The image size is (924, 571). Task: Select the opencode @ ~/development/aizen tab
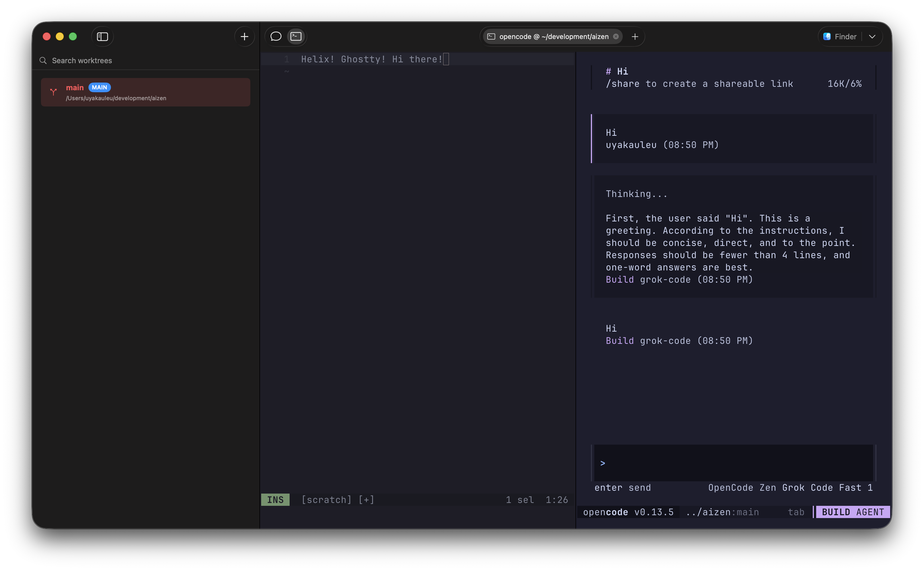click(x=553, y=37)
